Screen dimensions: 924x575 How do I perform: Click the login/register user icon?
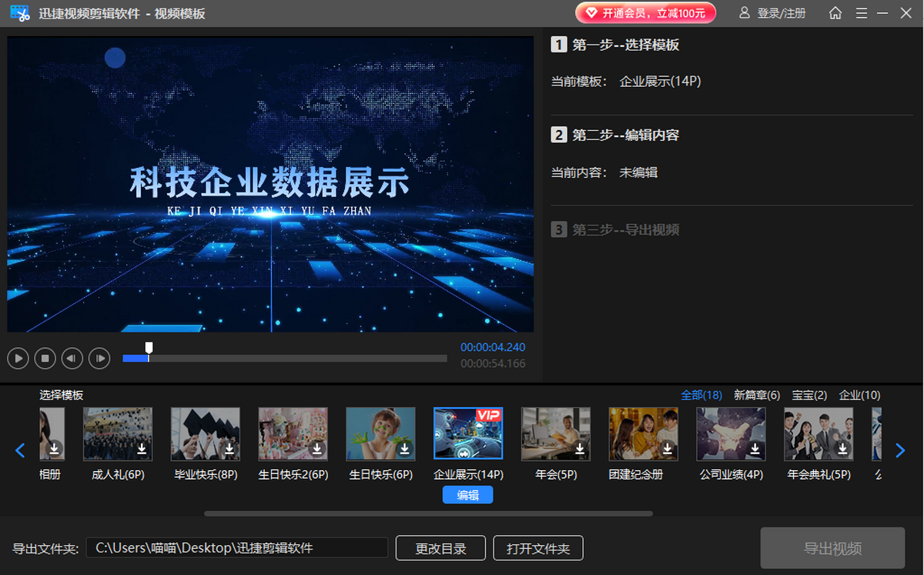(744, 13)
